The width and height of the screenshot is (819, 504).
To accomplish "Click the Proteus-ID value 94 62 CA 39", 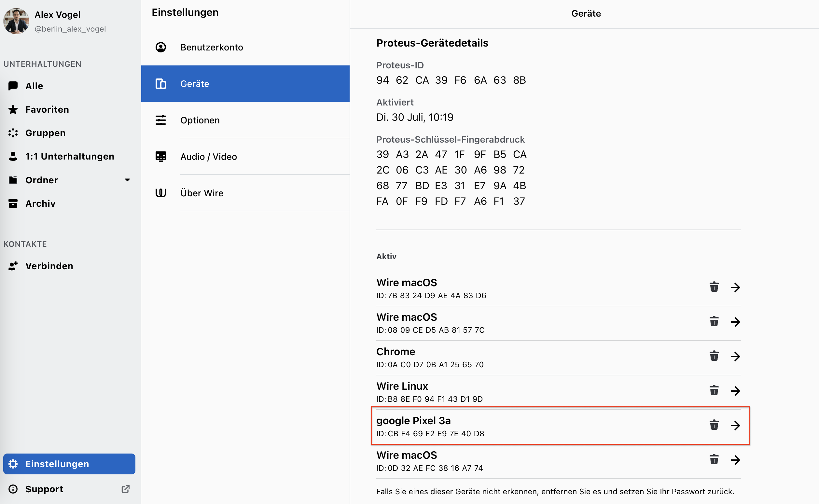I will pyautogui.click(x=451, y=80).
